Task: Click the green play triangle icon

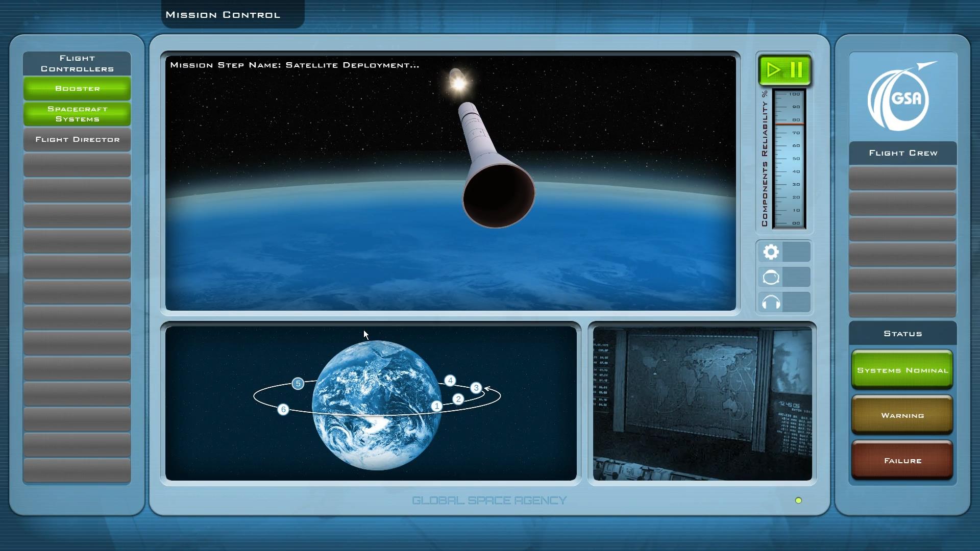Action: click(x=773, y=70)
